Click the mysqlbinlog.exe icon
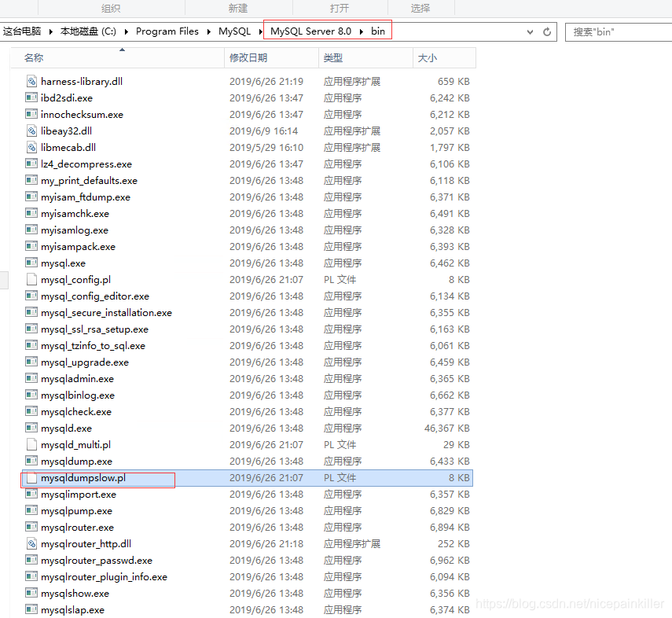The height and width of the screenshot is (618, 672). coord(31,395)
